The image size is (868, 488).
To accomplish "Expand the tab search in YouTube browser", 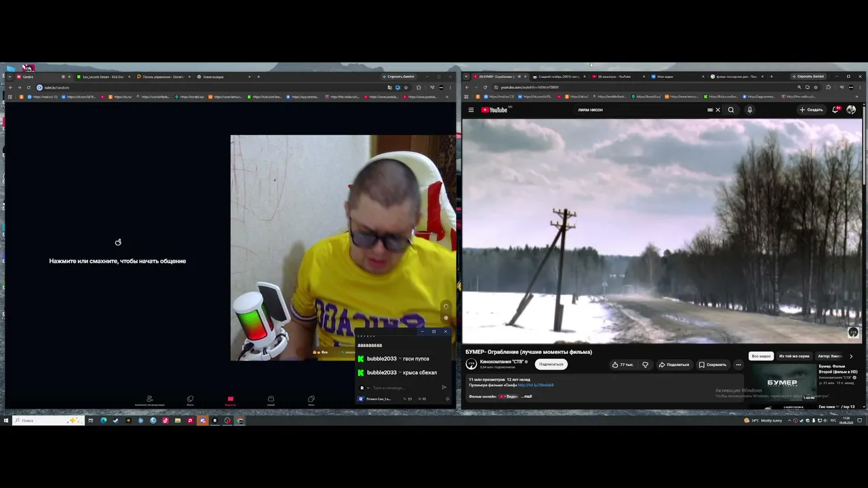I will point(467,77).
